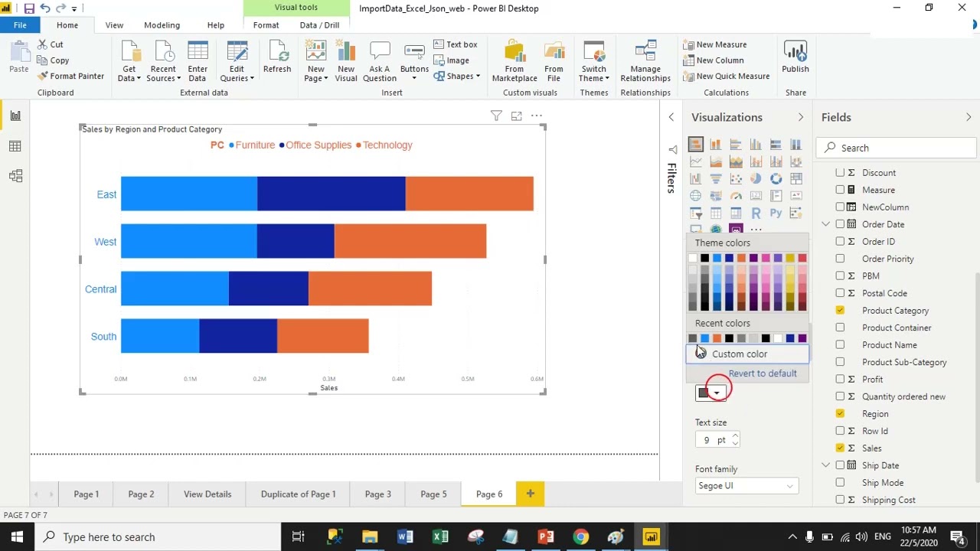Choose the Python (Py) visual
Screen dimensions: 980x551
776,214
